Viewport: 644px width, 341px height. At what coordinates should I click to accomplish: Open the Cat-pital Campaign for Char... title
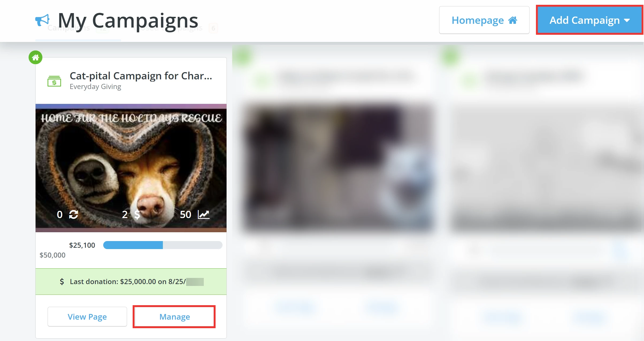pyautogui.click(x=141, y=76)
